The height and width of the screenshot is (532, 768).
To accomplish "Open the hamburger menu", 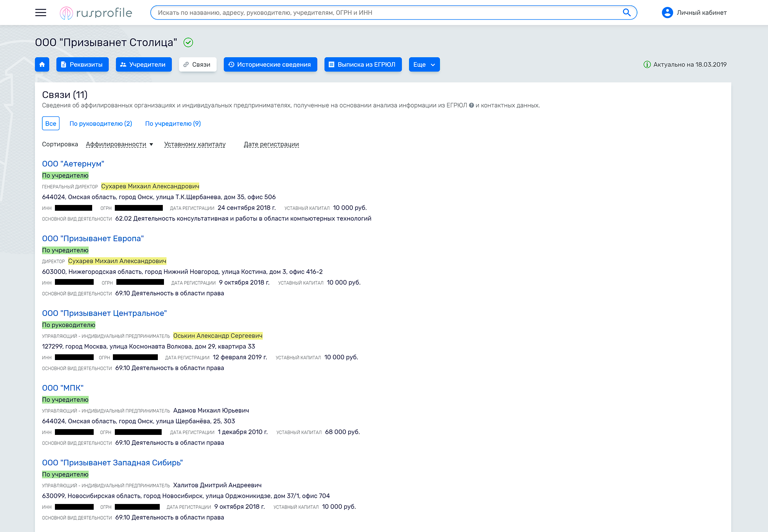I will coord(41,13).
